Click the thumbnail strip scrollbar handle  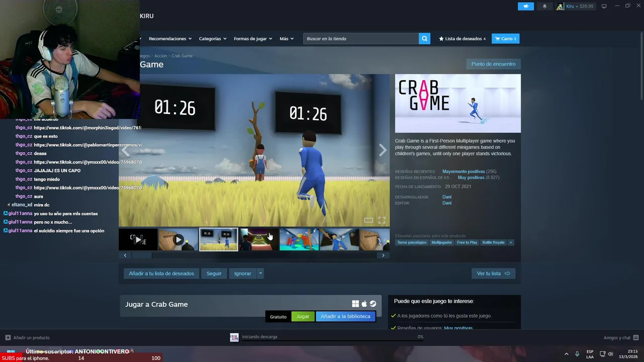pos(141,255)
